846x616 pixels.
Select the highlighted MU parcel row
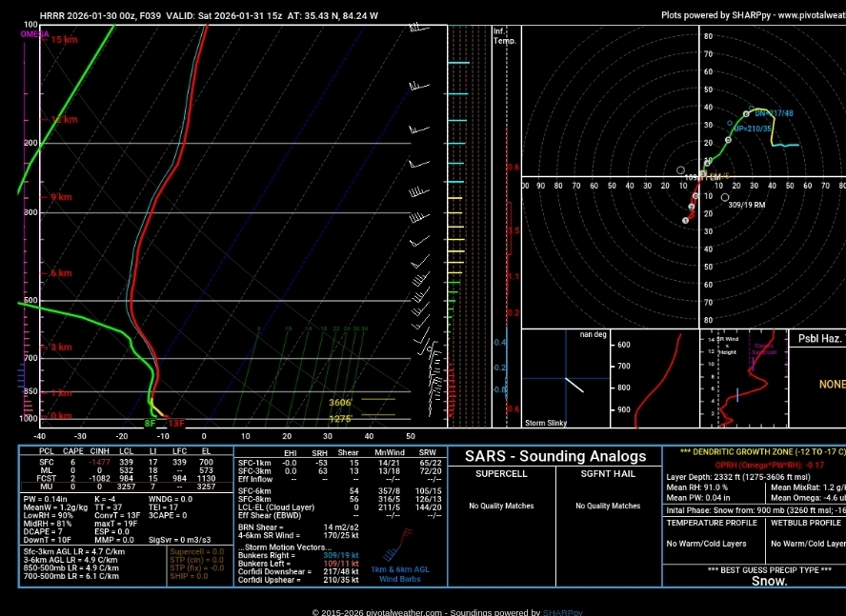click(124, 487)
